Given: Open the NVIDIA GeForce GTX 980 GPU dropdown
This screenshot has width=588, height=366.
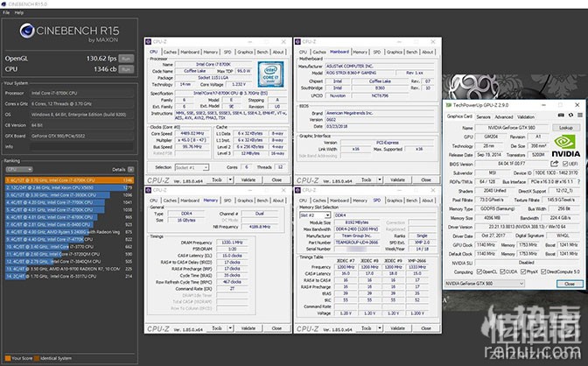Looking at the screenshot, I should [484, 284].
